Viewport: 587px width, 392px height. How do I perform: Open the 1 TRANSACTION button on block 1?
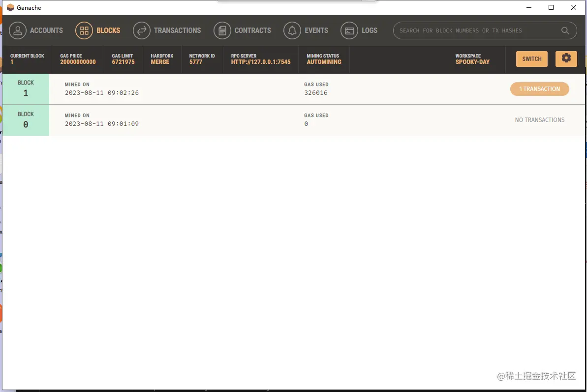[x=539, y=89]
